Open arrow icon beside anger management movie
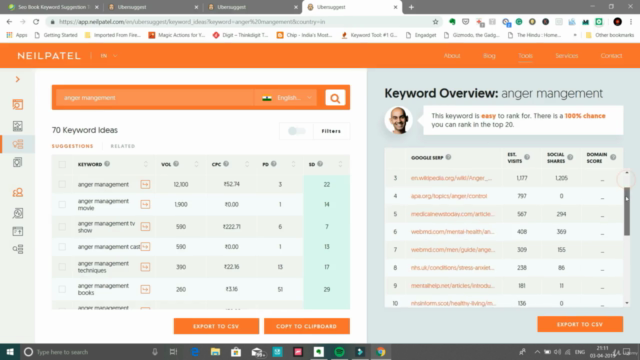 (x=145, y=204)
